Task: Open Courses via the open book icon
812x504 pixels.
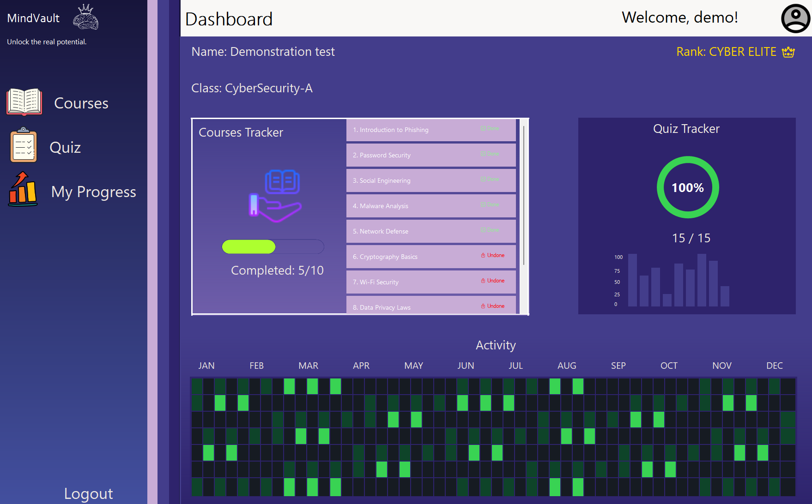Action: tap(24, 102)
